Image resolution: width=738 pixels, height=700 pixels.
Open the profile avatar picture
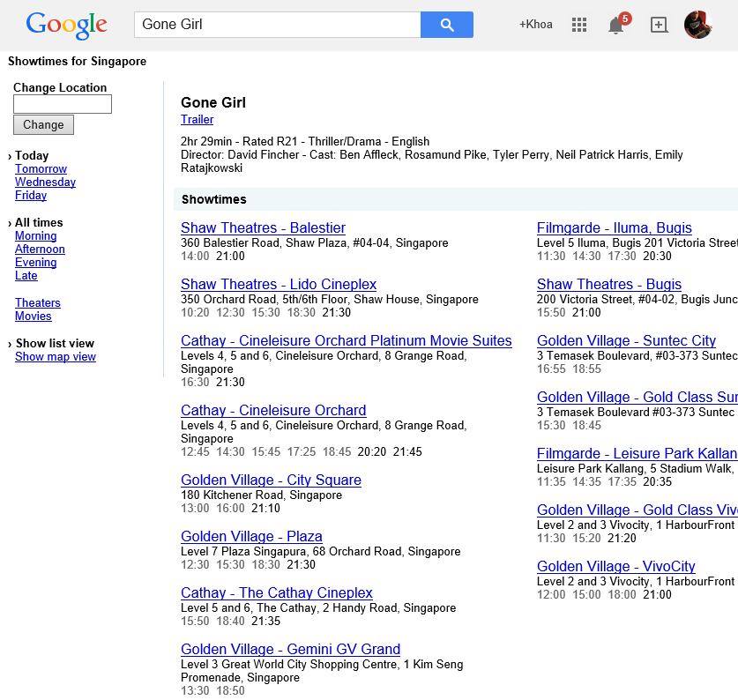[698, 25]
